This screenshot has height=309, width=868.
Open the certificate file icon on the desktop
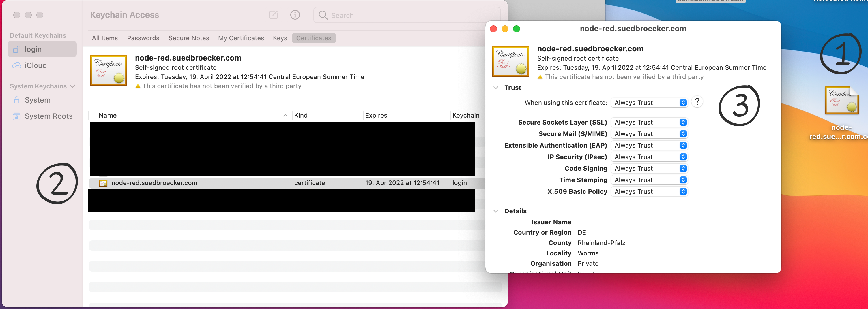click(841, 100)
